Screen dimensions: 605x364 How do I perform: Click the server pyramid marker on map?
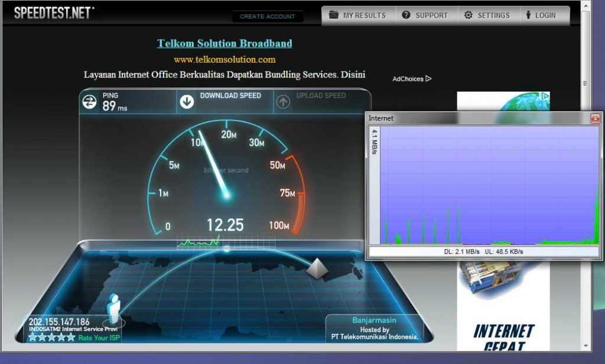pyautogui.click(x=317, y=268)
